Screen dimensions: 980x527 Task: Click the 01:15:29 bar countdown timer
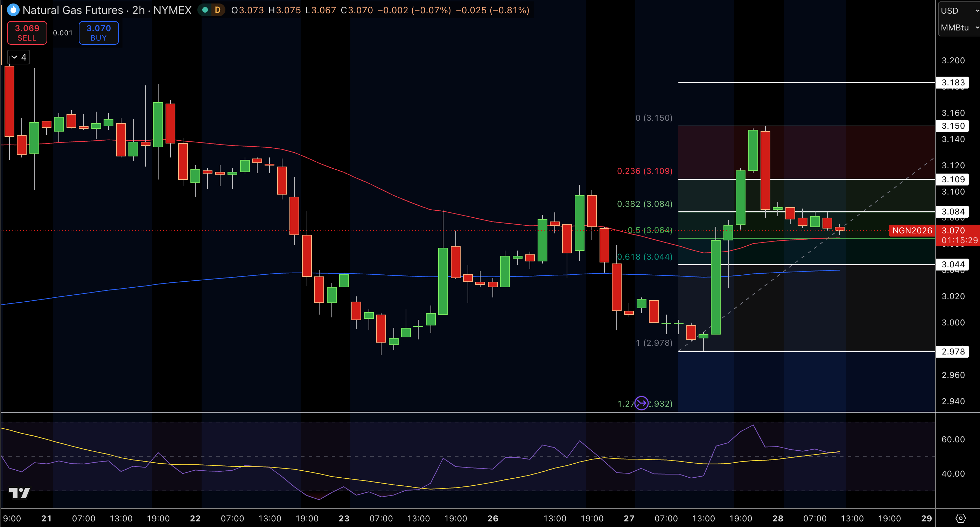pos(959,240)
